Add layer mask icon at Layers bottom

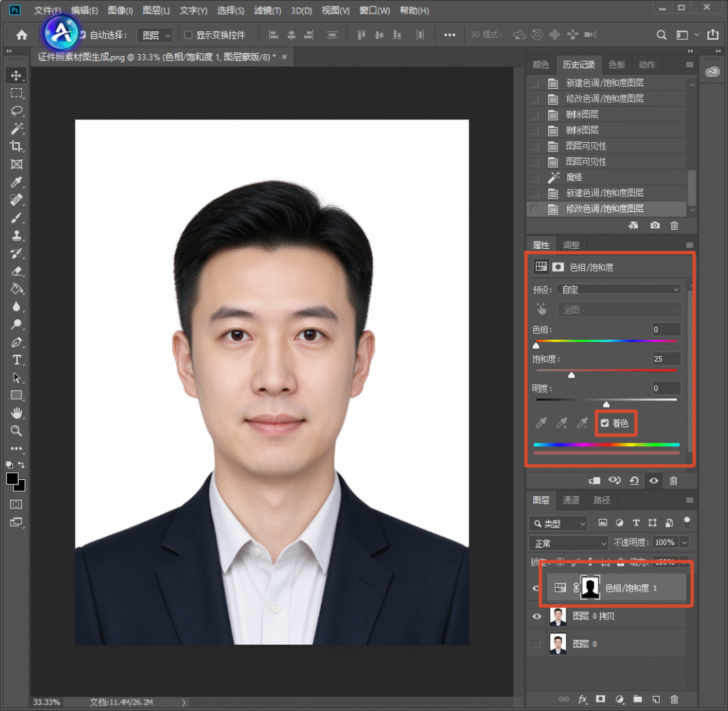[x=600, y=699]
